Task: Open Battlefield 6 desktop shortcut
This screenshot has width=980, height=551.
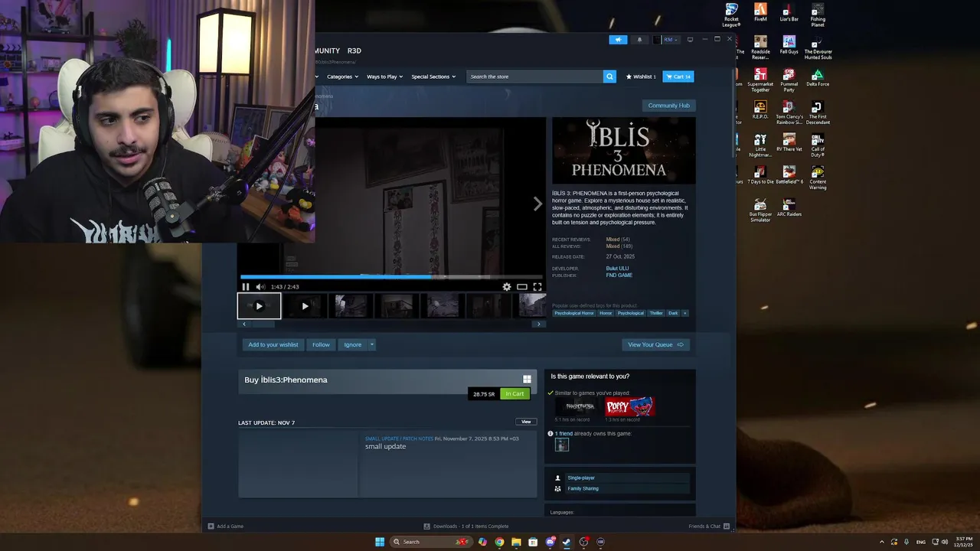Action: pyautogui.click(x=789, y=175)
